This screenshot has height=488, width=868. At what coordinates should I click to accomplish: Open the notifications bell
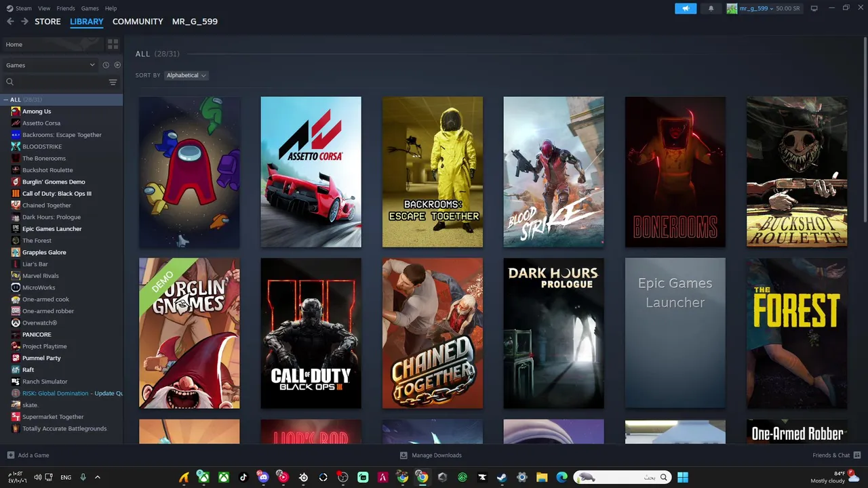coord(711,8)
